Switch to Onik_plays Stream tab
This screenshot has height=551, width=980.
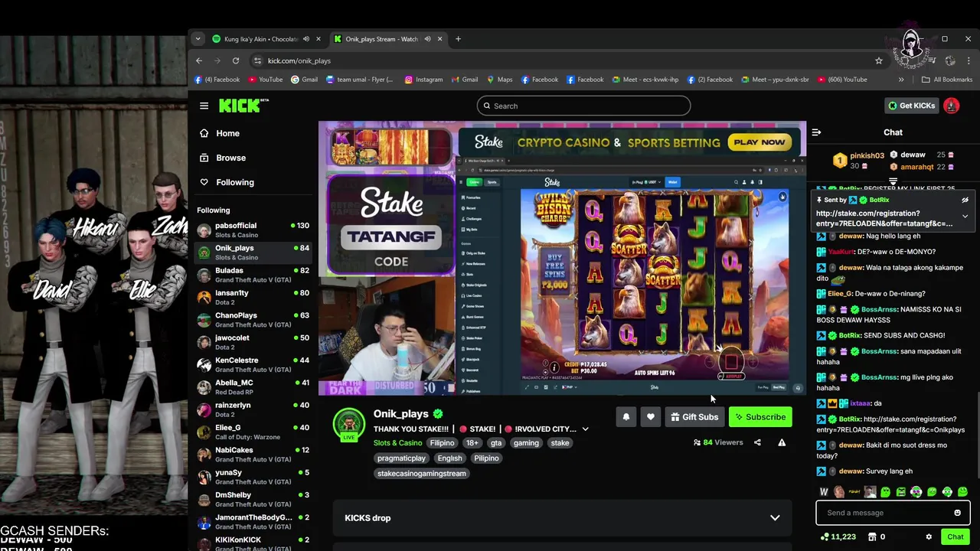click(387, 39)
